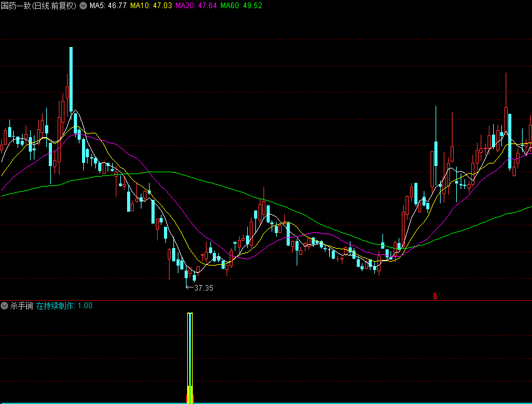This screenshot has height=404, width=532.
Task: Select the MA10: 47.03 label
Action: pyautogui.click(x=151, y=6)
